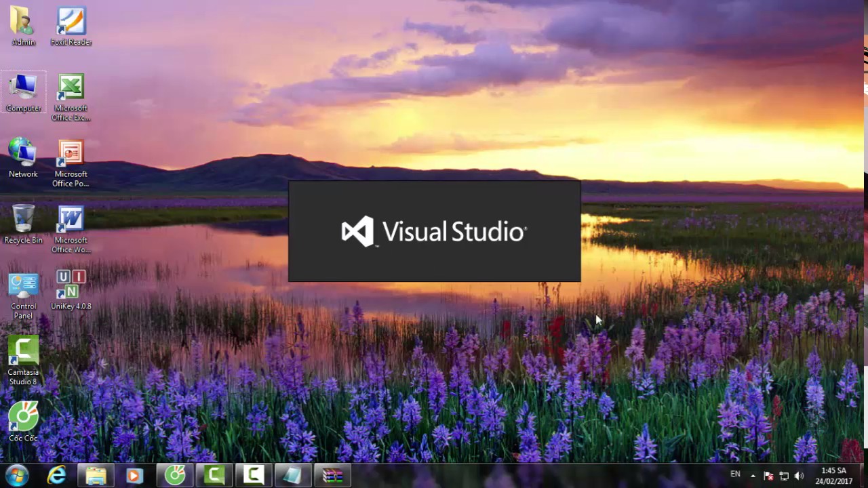The height and width of the screenshot is (488, 868).
Task: Launch Internet Explorer from the taskbar
Action: click(x=57, y=476)
